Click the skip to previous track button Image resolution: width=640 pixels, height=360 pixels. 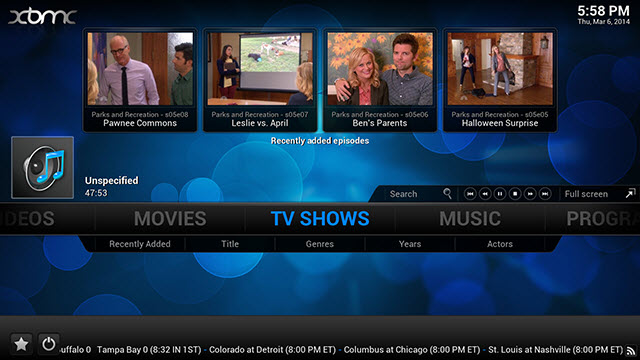[470, 194]
